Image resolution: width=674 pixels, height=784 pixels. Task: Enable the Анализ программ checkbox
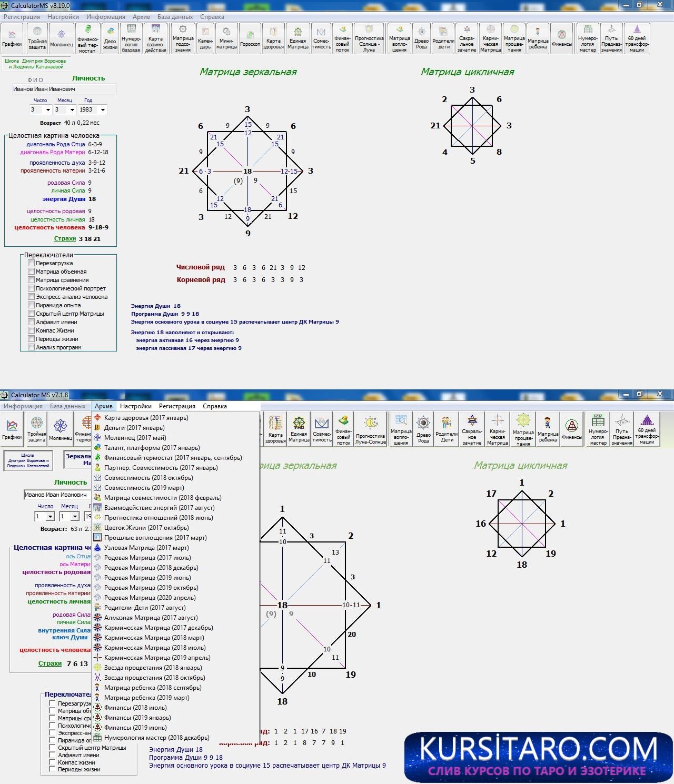[x=32, y=347]
